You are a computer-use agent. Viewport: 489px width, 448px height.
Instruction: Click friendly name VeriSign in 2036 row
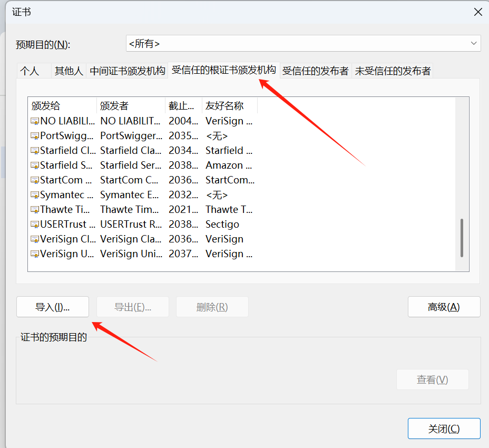(x=224, y=239)
